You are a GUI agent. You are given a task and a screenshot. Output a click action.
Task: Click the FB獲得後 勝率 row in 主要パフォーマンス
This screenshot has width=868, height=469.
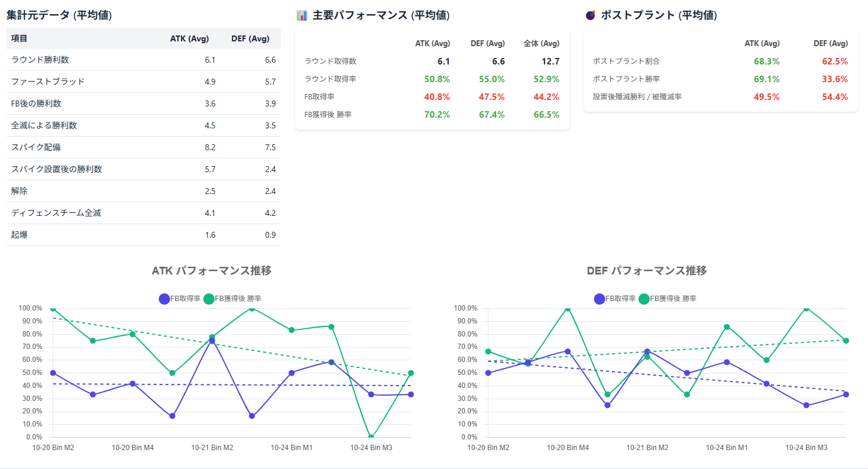pyautogui.click(x=328, y=115)
